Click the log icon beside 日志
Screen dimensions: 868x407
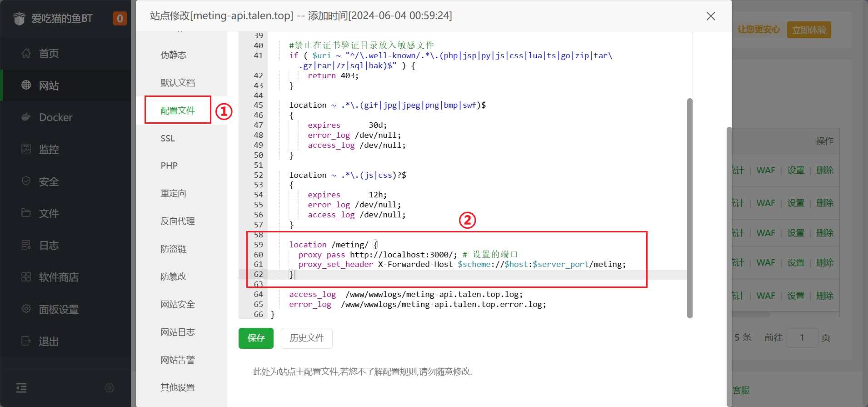(26, 245)
